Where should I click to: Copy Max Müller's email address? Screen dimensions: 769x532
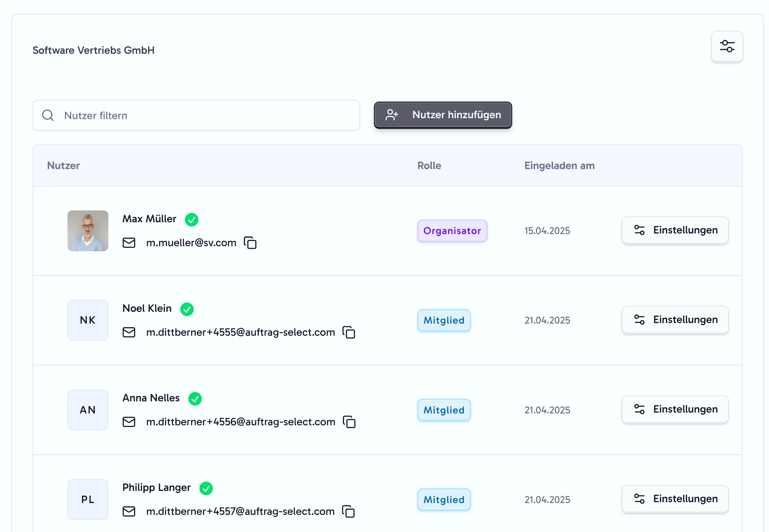click(x=250, y=243)
